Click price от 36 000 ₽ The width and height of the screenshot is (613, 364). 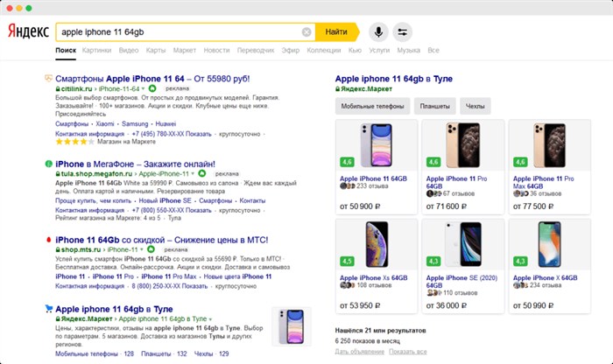(446, 305)
